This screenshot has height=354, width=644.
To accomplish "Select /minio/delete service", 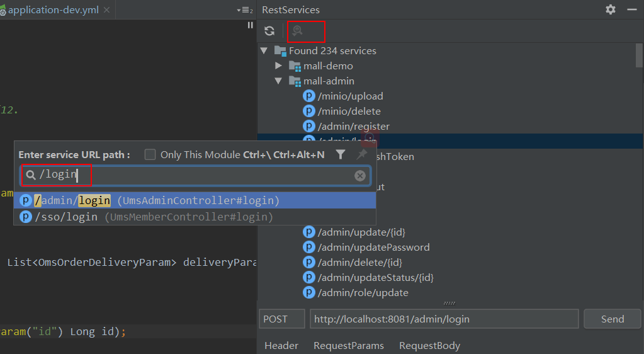I will [x=349, y=111].
